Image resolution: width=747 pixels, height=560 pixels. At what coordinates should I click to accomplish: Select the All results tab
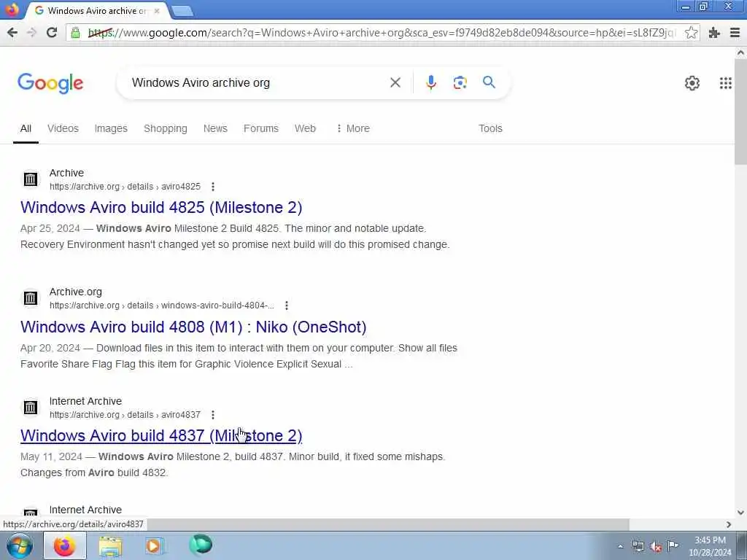(x=26, y=128)
